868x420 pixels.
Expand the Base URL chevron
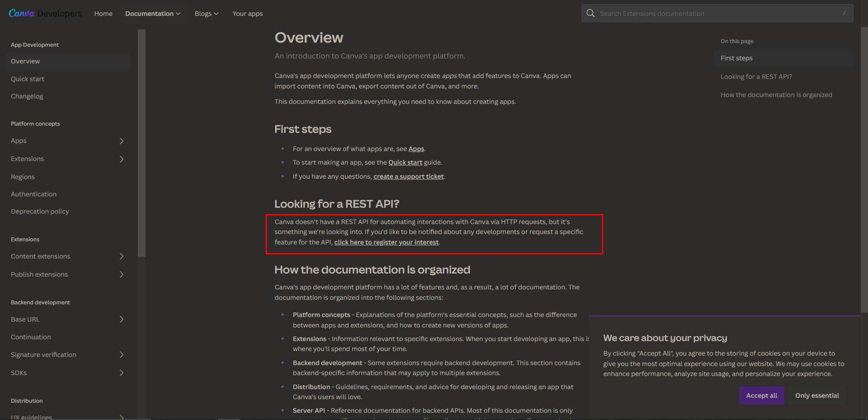coord(121,319)
